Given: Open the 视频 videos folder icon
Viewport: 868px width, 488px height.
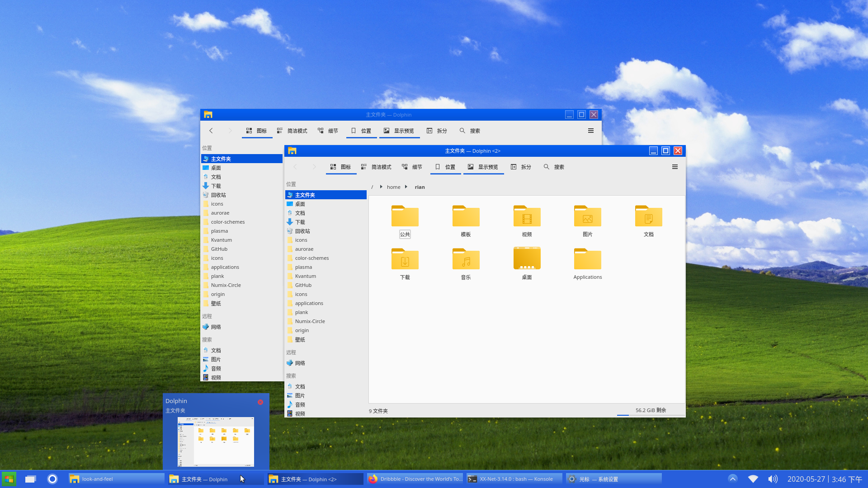Looking at the screenshot, I should click(x=527, y=216).
